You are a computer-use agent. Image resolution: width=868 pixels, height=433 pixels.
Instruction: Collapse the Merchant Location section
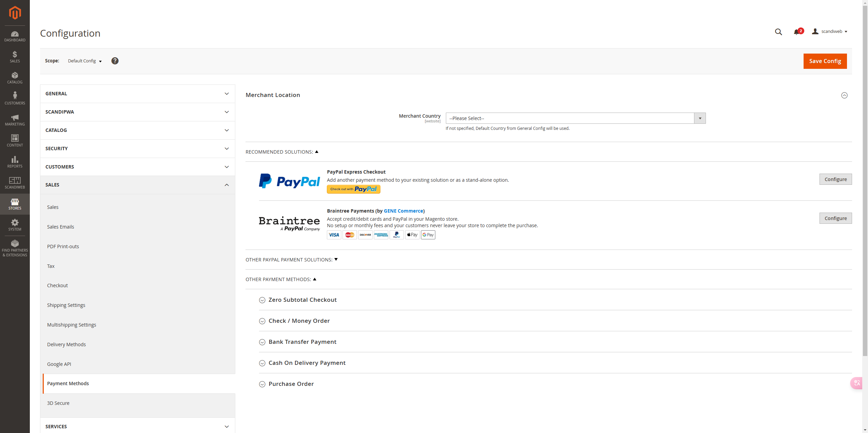pos(844,95)
